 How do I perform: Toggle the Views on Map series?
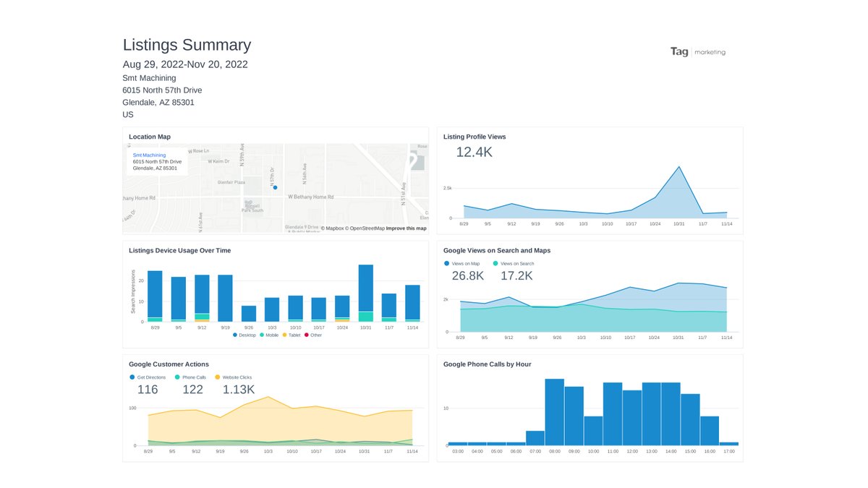point(446,264)
